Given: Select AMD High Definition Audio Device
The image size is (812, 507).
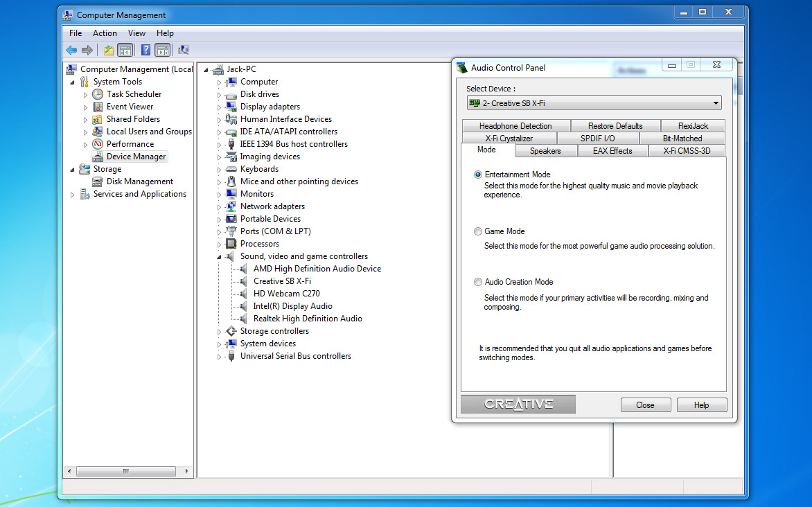Looking at the screenshot, I should click(x=317, y=269).
